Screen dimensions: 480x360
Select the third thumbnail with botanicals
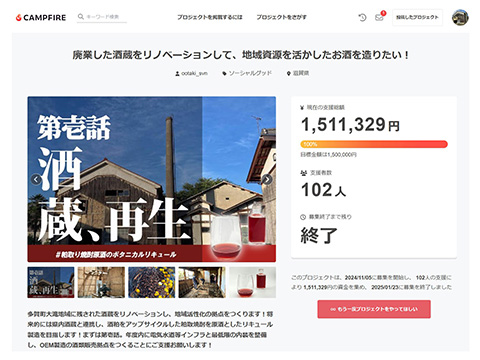(152, 282)
